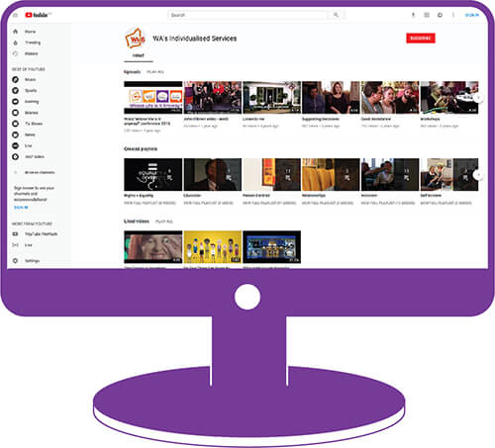Open the Person Centred playlist thumbnail
Screen dimensions: 495x448
(x=272, y=175)
